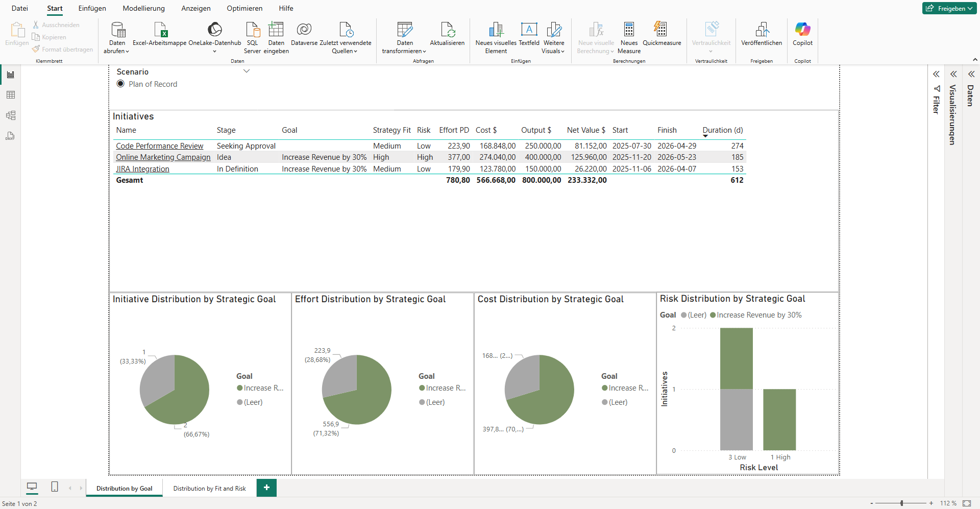Image resolution: width=980 pixels, height=509 pixels.
Task: Open OneLake-Datenhub dropdown arrow
Action: coord(214,51)
